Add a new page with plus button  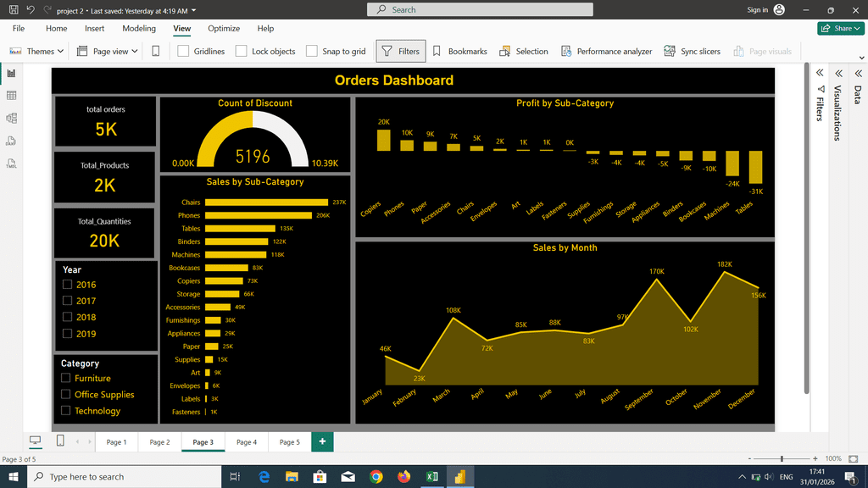pyautogui.click(x=322, y=441)
